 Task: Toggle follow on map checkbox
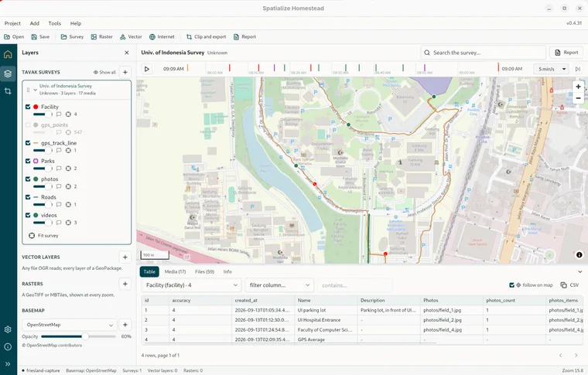[x=511, y=285]
